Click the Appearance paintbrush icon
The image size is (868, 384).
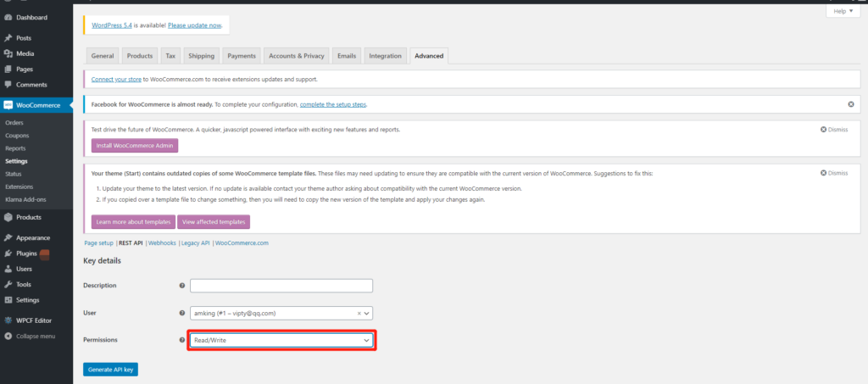[x=8, y=238]
